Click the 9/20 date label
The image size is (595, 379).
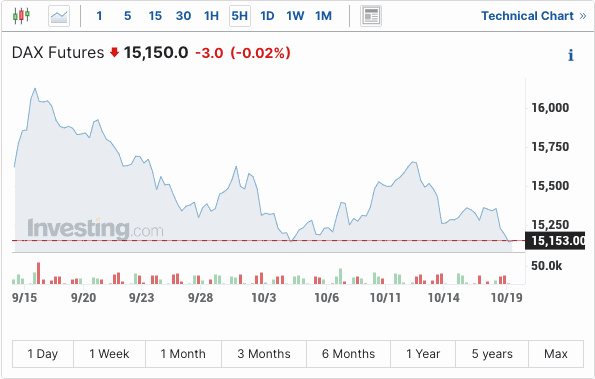(x=83, y=297)
